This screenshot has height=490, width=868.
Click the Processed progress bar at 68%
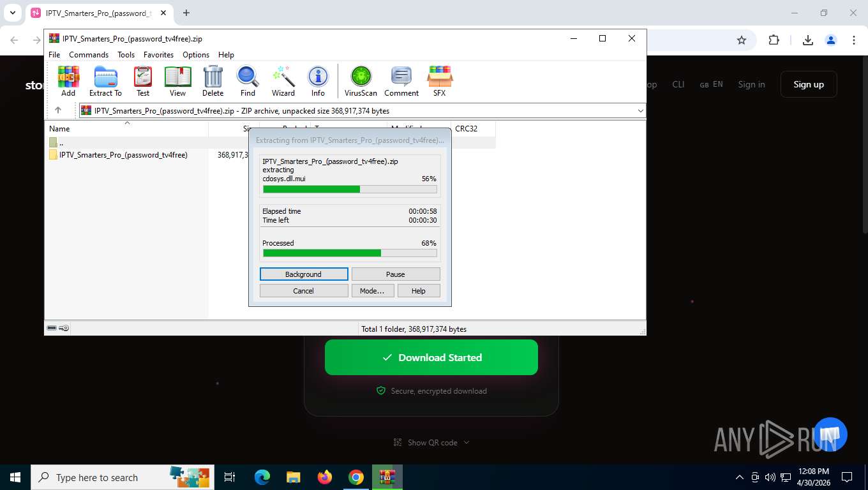tap(350, 253)
